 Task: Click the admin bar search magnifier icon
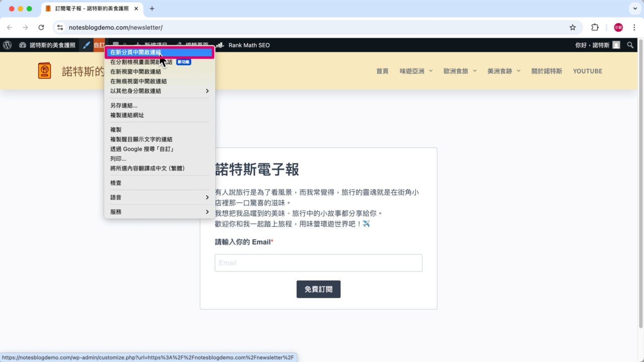[630, 45]
